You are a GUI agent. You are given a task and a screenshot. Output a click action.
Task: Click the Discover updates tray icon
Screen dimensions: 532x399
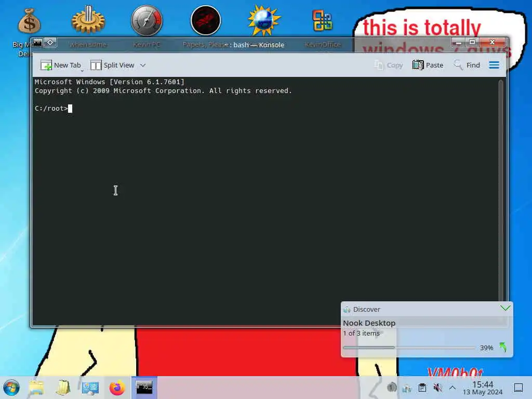406,388
